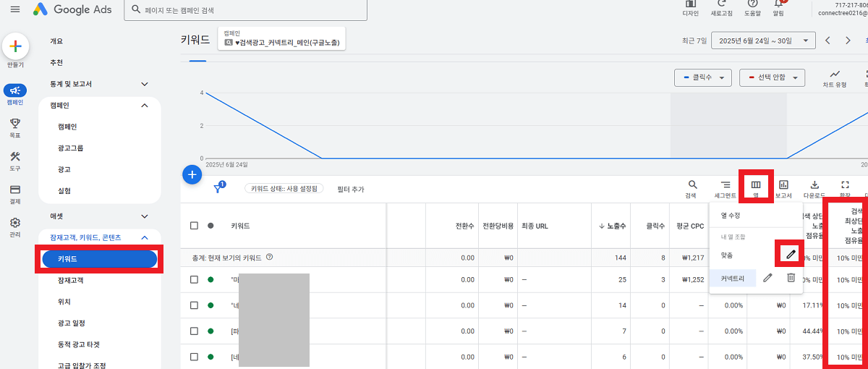
Task: Toggle the select-all header checkbox
Action: [194, 226]
